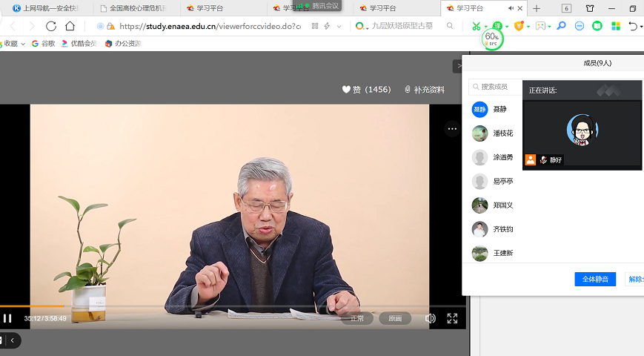Open the 原画 video quality selector

point(395,318)
